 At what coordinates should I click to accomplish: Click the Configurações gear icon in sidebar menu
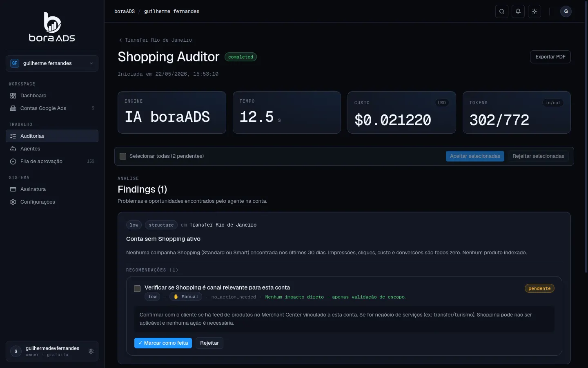(13, 202)
